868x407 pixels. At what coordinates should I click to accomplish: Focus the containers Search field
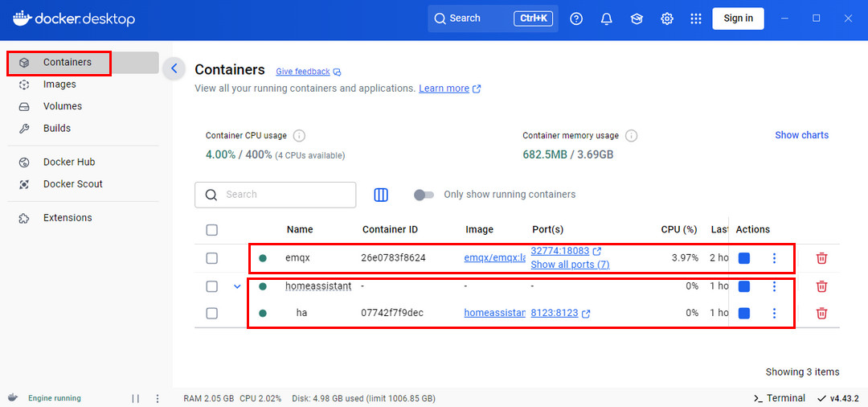275,195
